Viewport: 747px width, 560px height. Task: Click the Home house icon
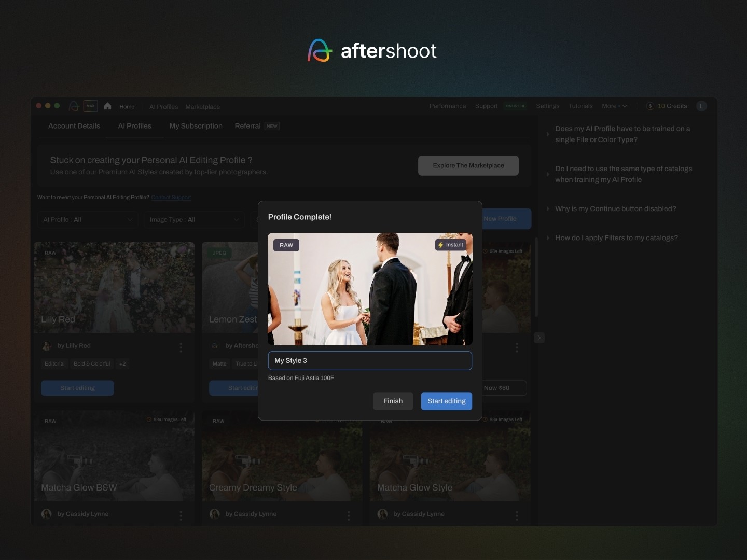(108, 106)
